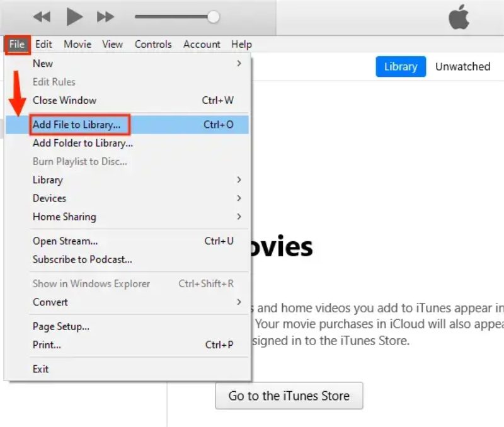Expand the Library submenu

127,180
